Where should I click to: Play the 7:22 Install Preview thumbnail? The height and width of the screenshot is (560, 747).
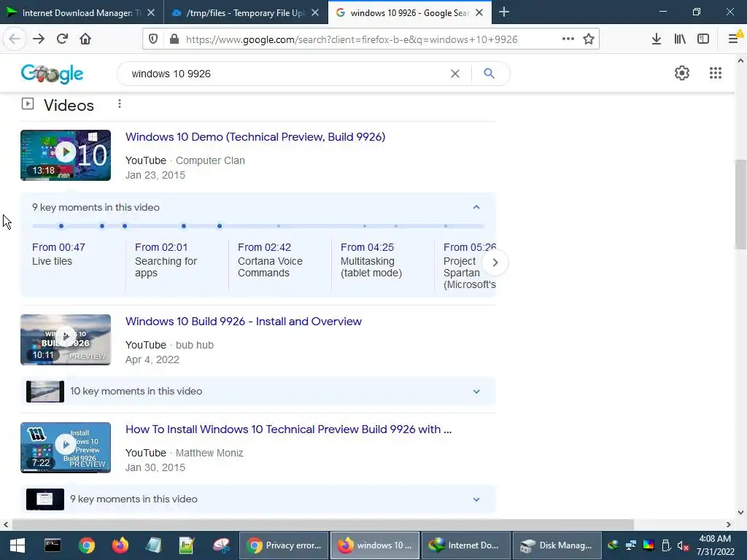tap(66, 448)
